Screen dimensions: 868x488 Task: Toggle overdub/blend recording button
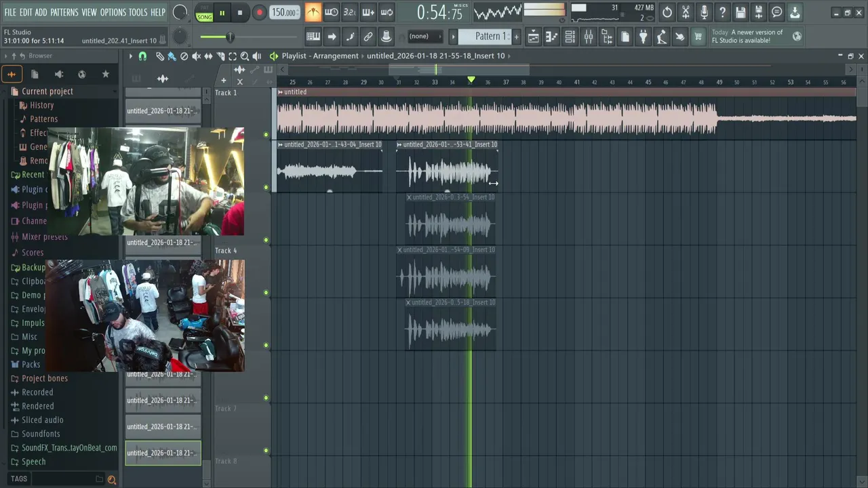pos(368,12)
